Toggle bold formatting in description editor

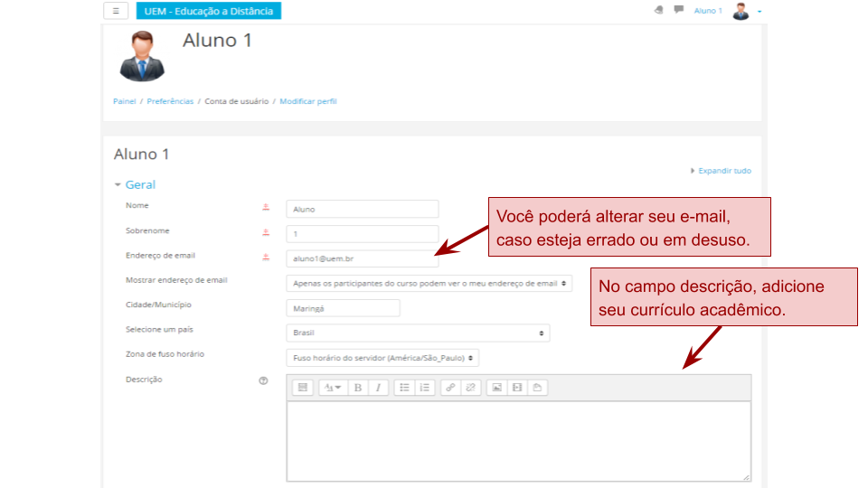tap(358, 388)
